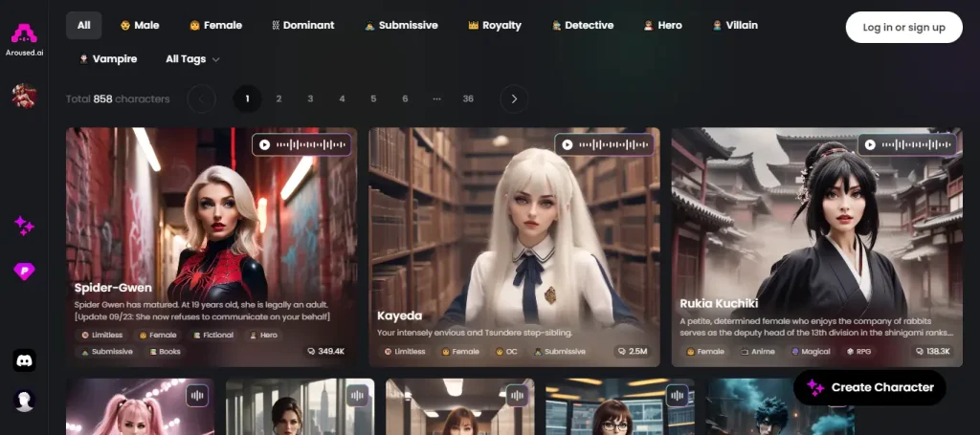This screenshot has width=980, height=435.
Task: Open the sidebar character avatar thumbnail
Action: point(24,97)
